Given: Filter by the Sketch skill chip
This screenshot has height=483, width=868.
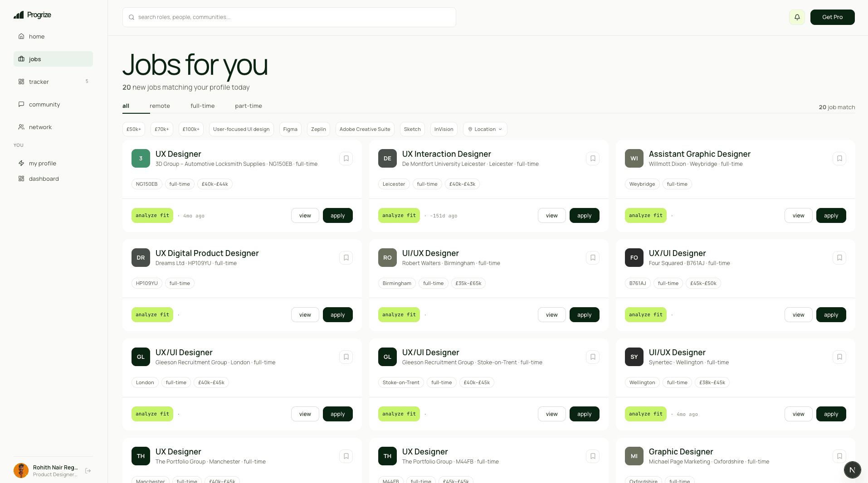Looking at the screenshot, I should tap(412, 129).
